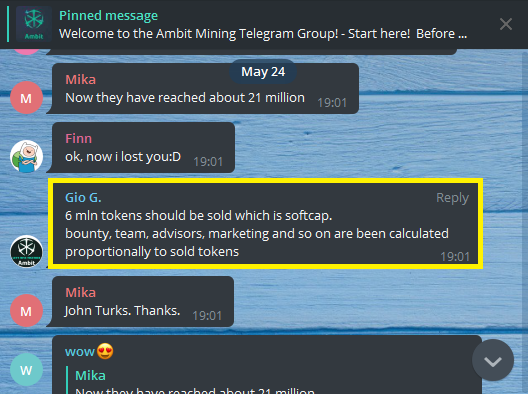
Task: Open the wow user's W avatar
Action: 26,370
